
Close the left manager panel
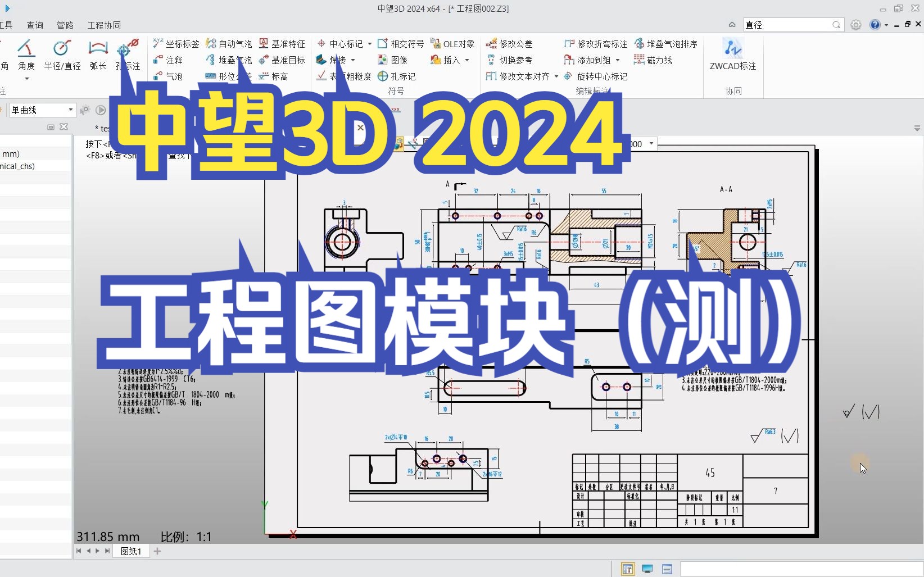click(64, 127)
